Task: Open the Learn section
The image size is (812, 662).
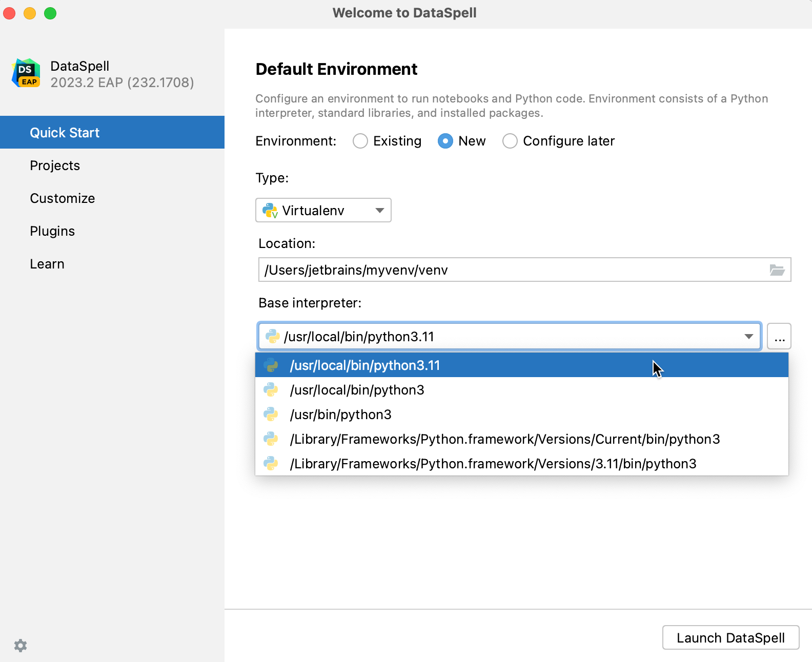Action: 112,264
